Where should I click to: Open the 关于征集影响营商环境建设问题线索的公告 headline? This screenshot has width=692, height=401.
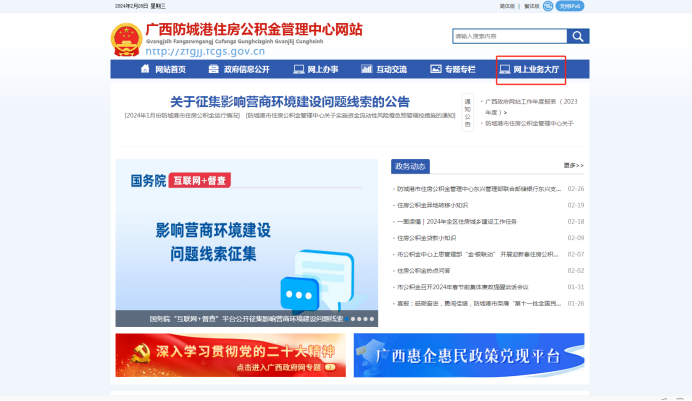[x=289, y=102]
